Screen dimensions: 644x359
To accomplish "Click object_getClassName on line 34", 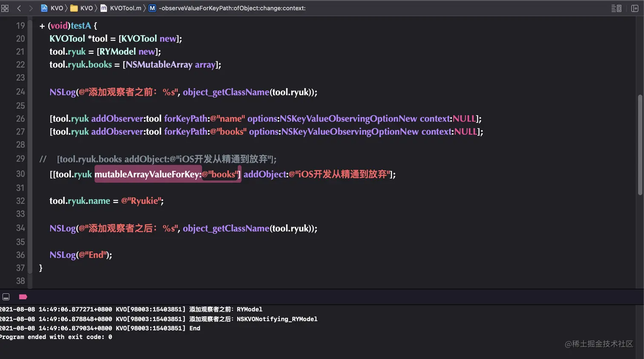I will click(x=226, y=229).
